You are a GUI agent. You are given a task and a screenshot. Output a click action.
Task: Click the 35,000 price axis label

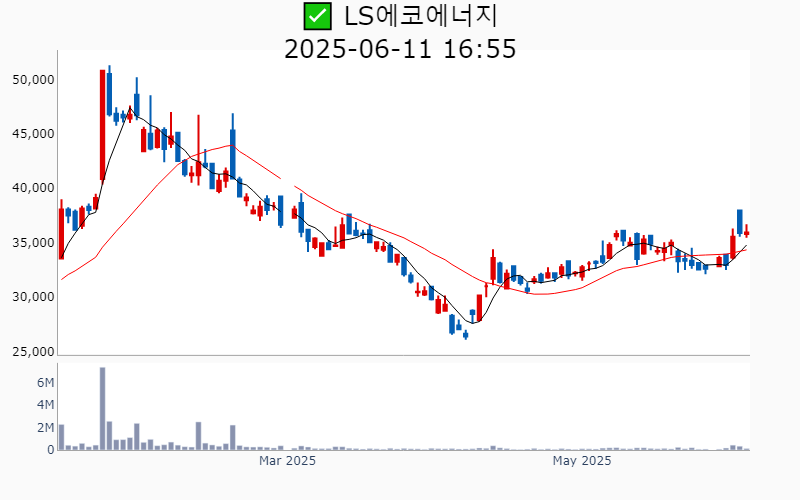pyautogui.click(x=33, y=242)
